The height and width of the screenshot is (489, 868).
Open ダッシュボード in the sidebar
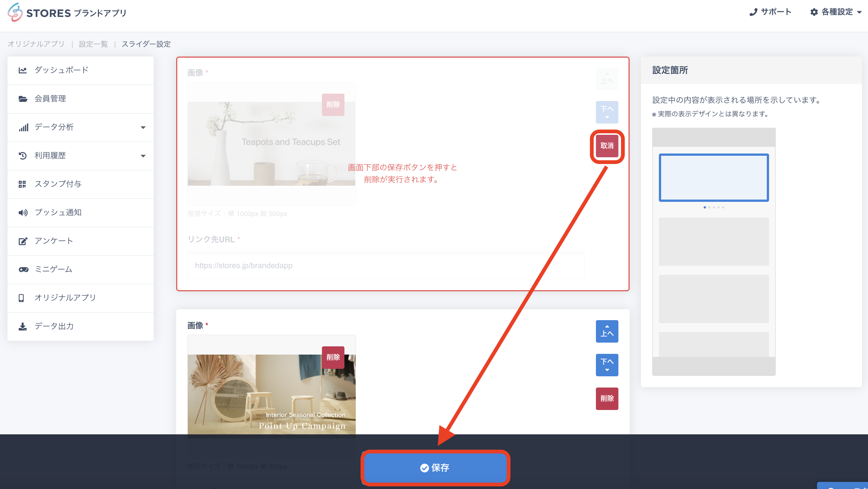tap(81, 70)
